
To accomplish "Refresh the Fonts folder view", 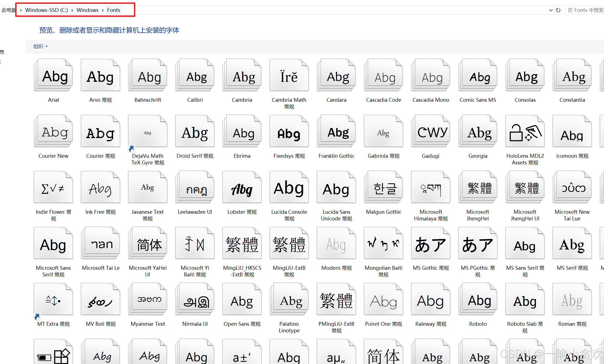I will [x=558, y=10].
